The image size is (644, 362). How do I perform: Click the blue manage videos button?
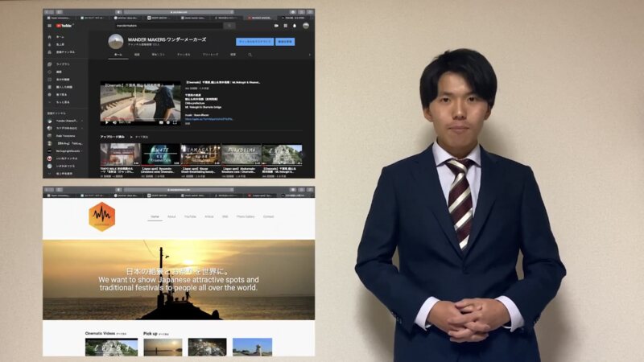pos(285,42)
